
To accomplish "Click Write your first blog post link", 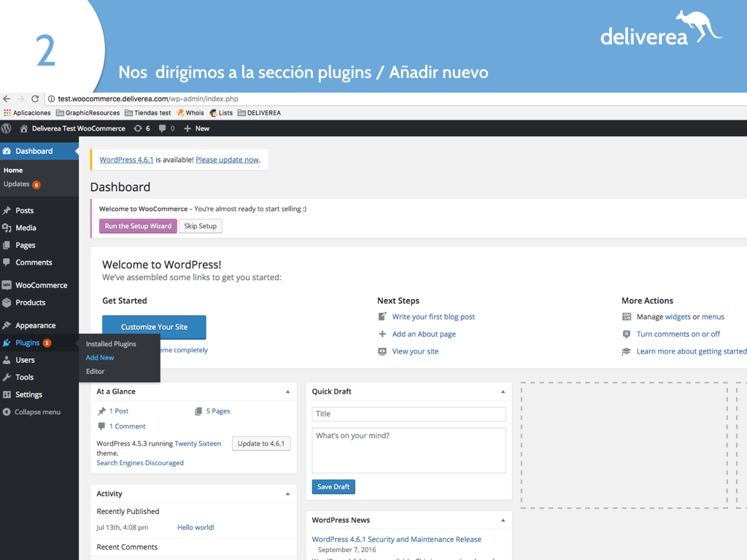I will click(x=433, y=316).
